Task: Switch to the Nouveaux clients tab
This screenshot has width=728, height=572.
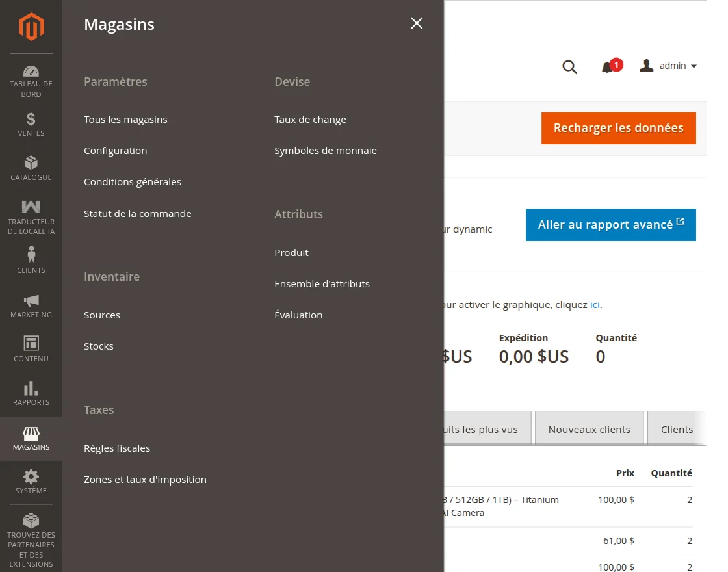Action: point(589,429)
